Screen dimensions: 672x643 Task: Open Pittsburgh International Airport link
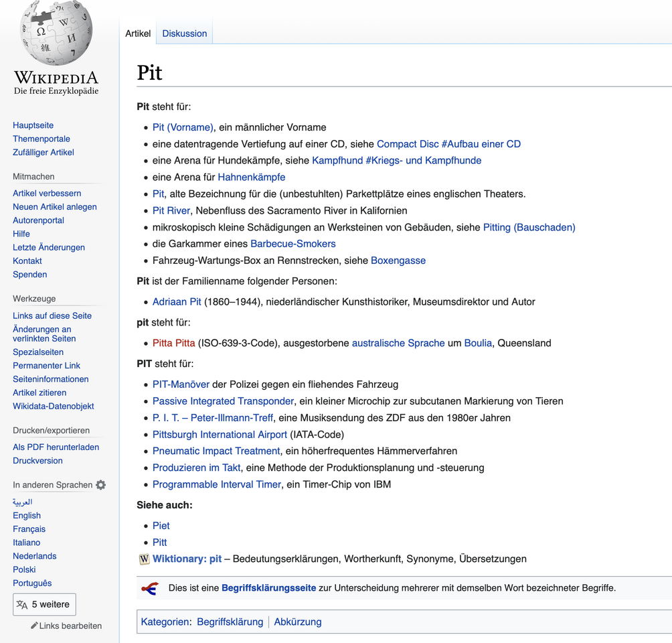point(220,435)
